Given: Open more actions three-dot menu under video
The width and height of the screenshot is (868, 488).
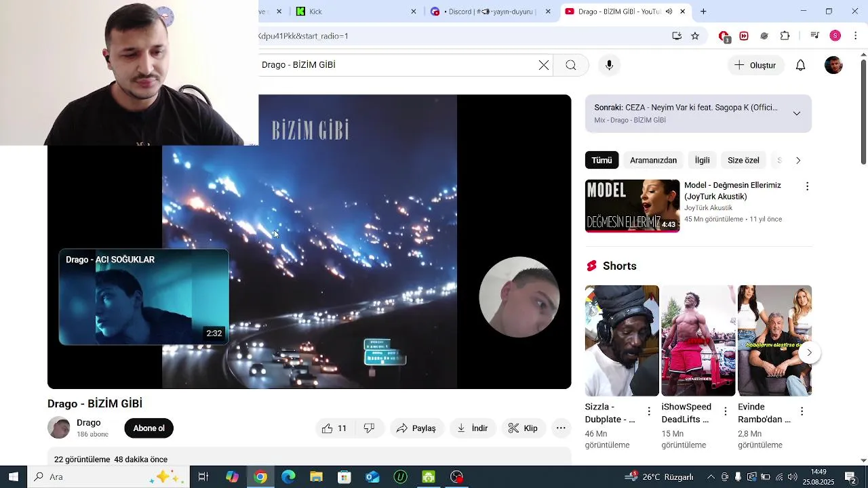Looking at the screenshot, I should point(561,428).
